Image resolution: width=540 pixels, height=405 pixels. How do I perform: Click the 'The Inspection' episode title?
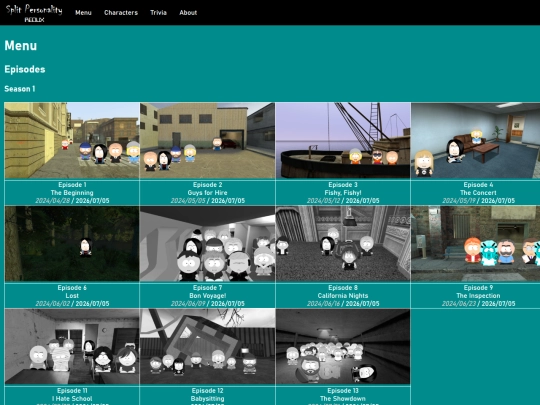click(x=478, y=296)
